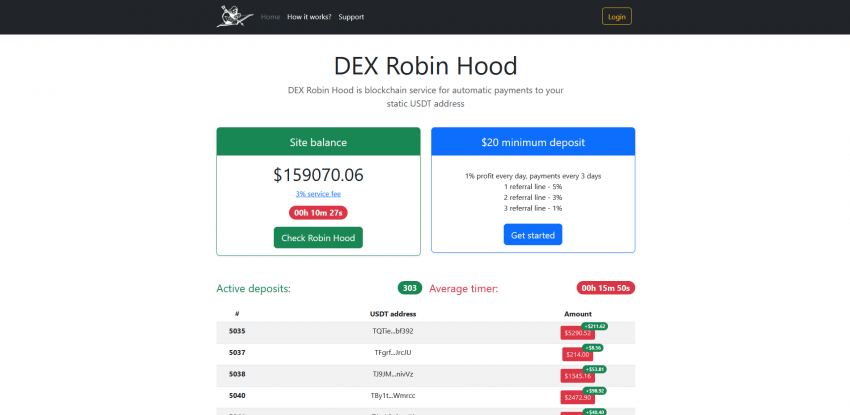Click the $20 minimum deposit header
This screenshot has width=850, height=415.
coord(533,142)
